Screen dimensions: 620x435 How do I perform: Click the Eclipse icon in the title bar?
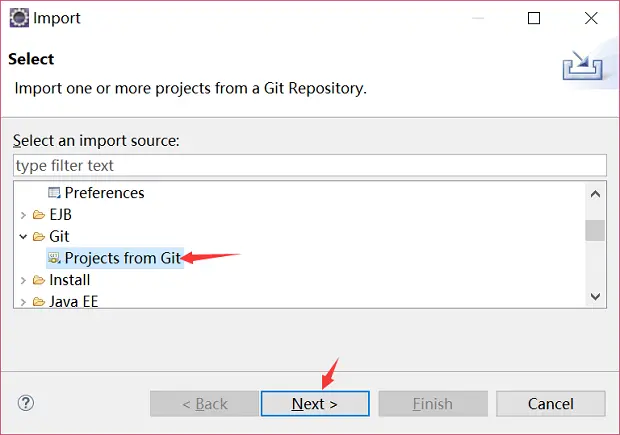click(19, 18)
